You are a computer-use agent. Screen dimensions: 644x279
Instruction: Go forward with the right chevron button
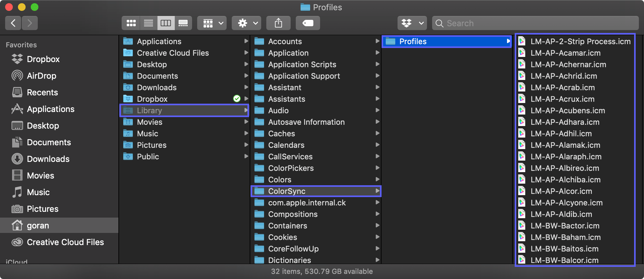pos(30,23)
